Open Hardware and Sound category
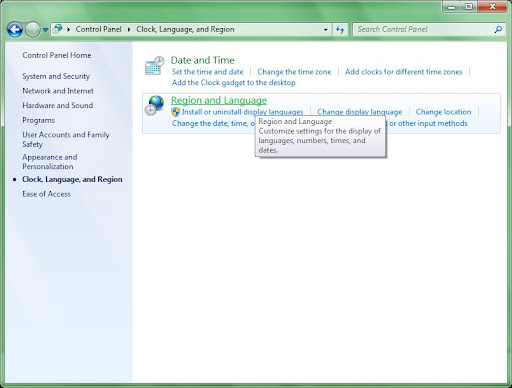The height and width of the screenshot is (388, 512). (58, 105)
